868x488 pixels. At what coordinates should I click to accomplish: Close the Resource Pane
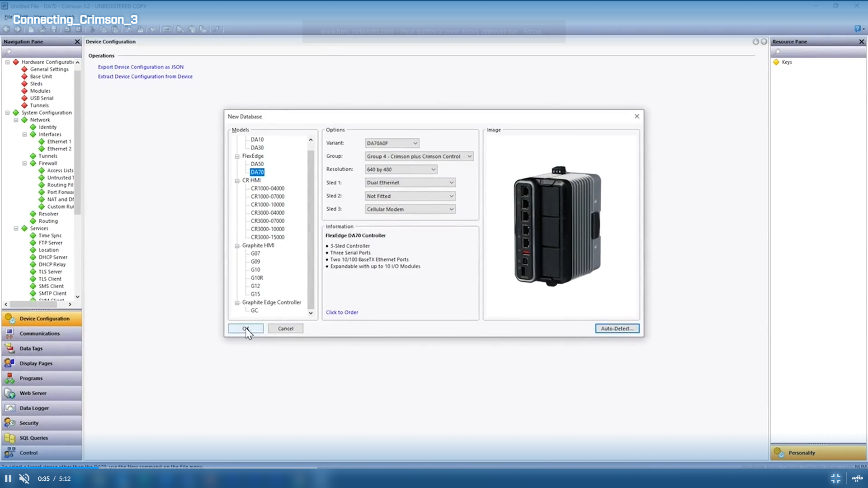(862, 42)
